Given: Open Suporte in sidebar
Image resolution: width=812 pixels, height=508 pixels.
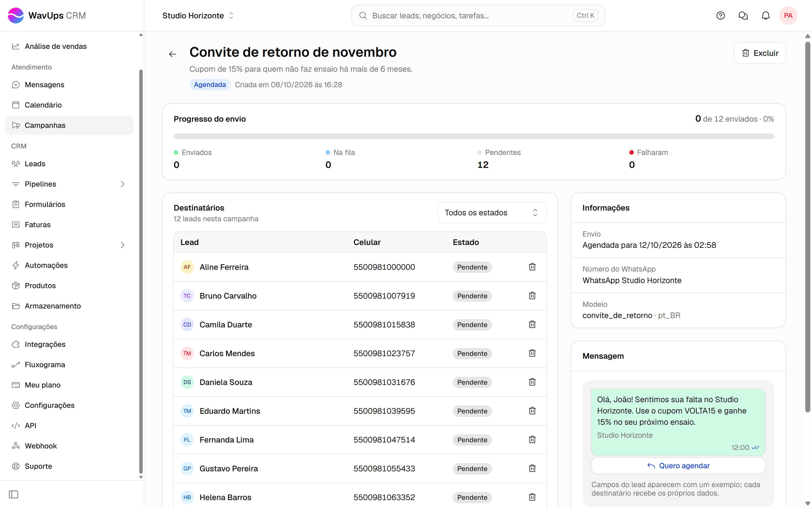Looking at the screenshot, I should (69, 466).
